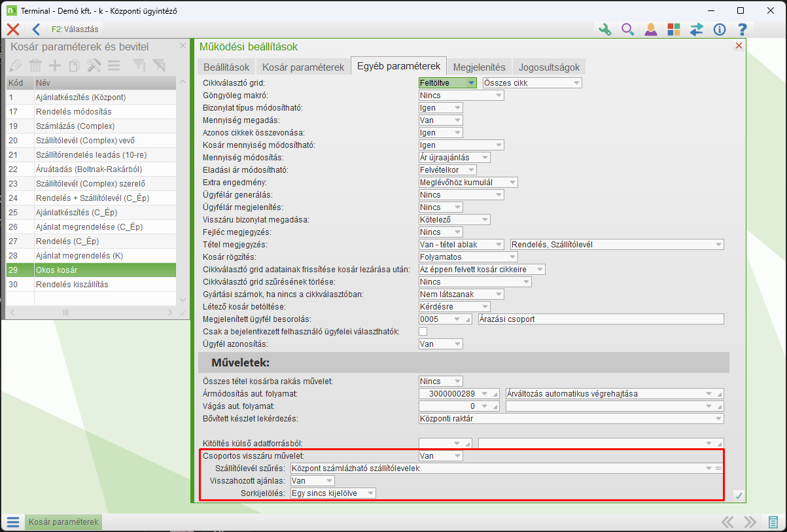Click the Árazási csoport text field

point(600,319)
